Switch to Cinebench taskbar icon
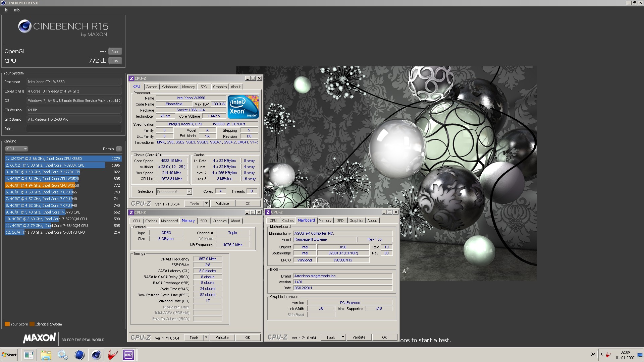Image resolution: width=644 pixels, height=362 pixels. 96,355
